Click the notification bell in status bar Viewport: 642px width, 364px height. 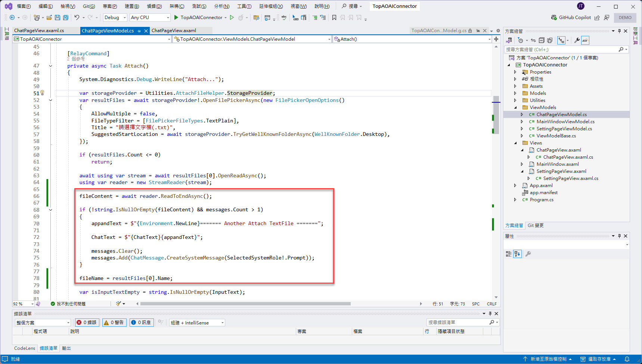[627, 359]
